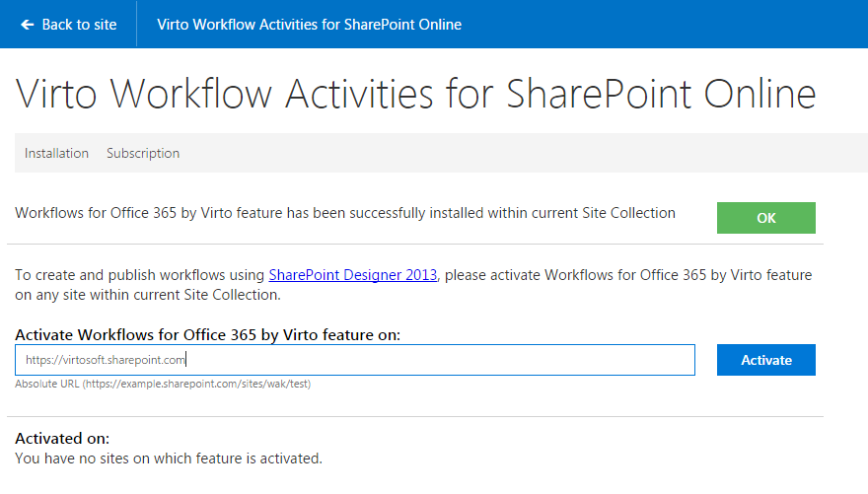Open the Installation tab
Screen dimensions: 868x494
[x=56, y=153]
